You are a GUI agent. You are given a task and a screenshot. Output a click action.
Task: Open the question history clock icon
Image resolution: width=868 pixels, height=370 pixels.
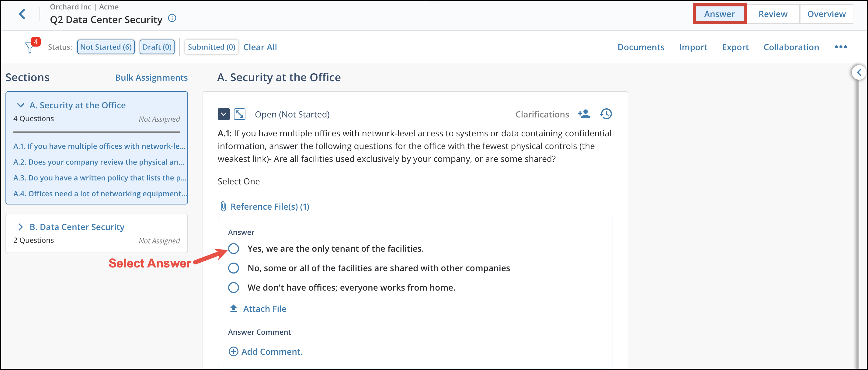coord(606,114)
